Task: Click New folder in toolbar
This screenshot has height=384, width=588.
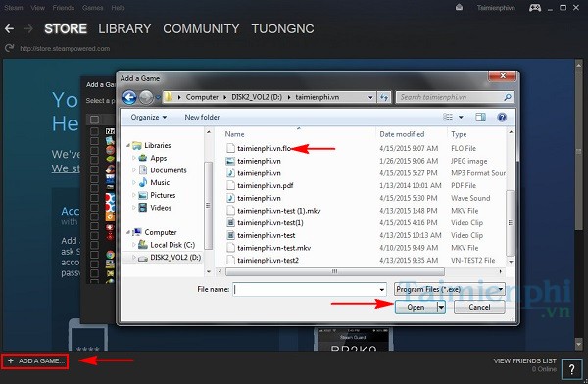Action: [202, 117]
